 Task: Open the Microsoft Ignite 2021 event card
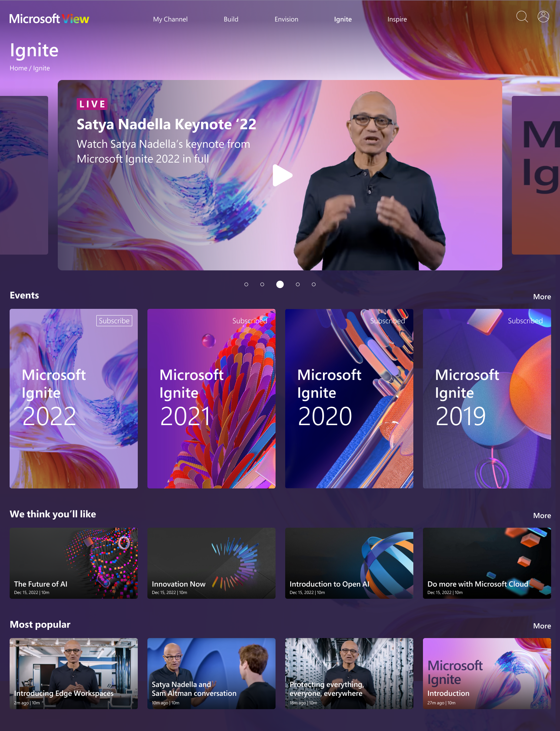click(211, 398)
